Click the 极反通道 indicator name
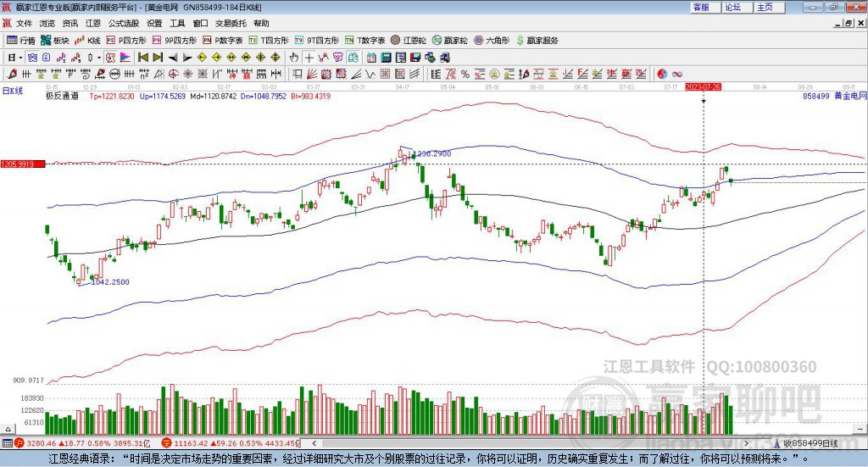Viewport: 868px width, 467px height. (x=62, y=96)
